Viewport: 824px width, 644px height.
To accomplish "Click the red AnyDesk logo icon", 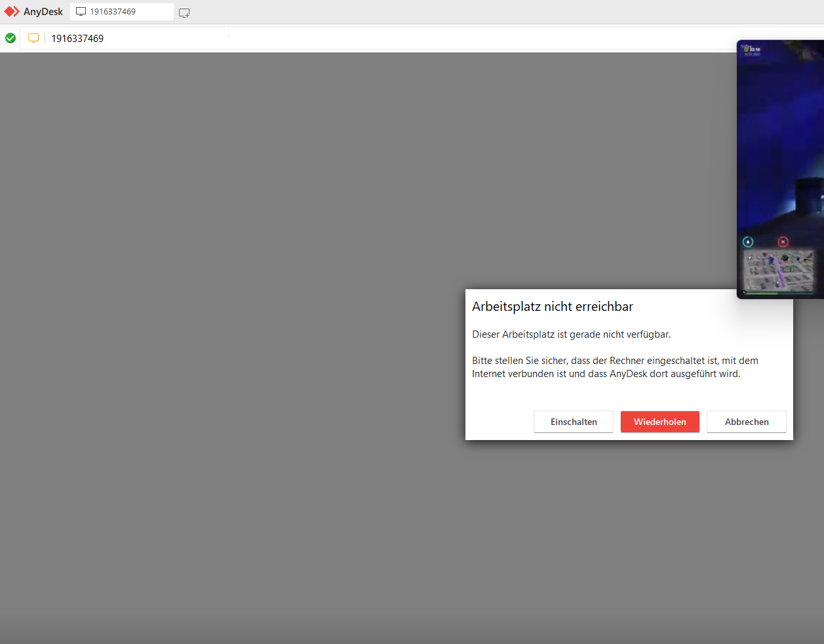I will [12, 12].
